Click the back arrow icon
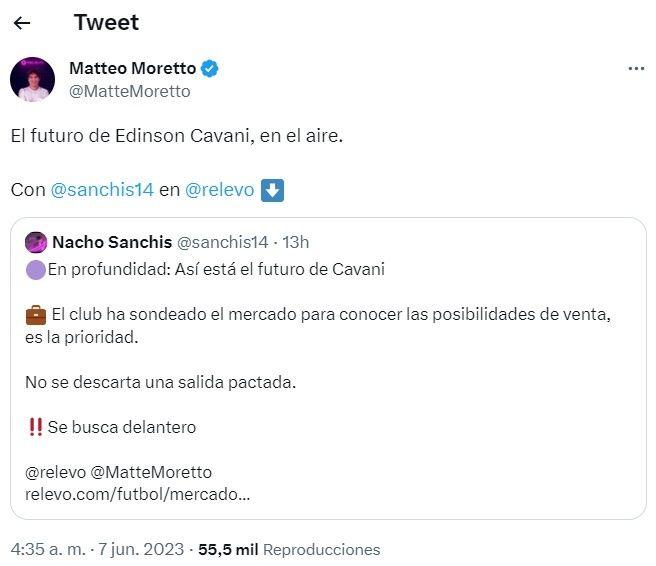 (22, 23)
